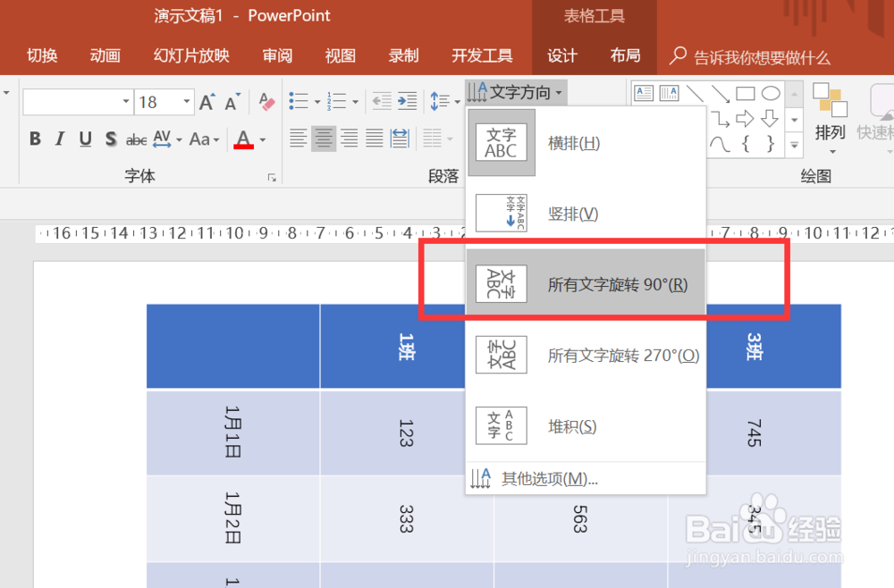Open font color dropdown arrow

click(263, 139)
